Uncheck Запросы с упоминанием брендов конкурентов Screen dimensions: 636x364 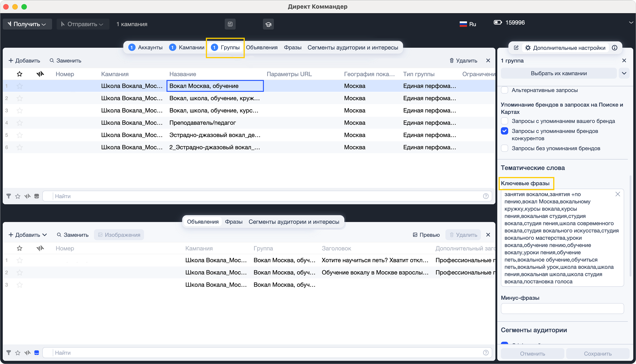(x=504, y=131)
